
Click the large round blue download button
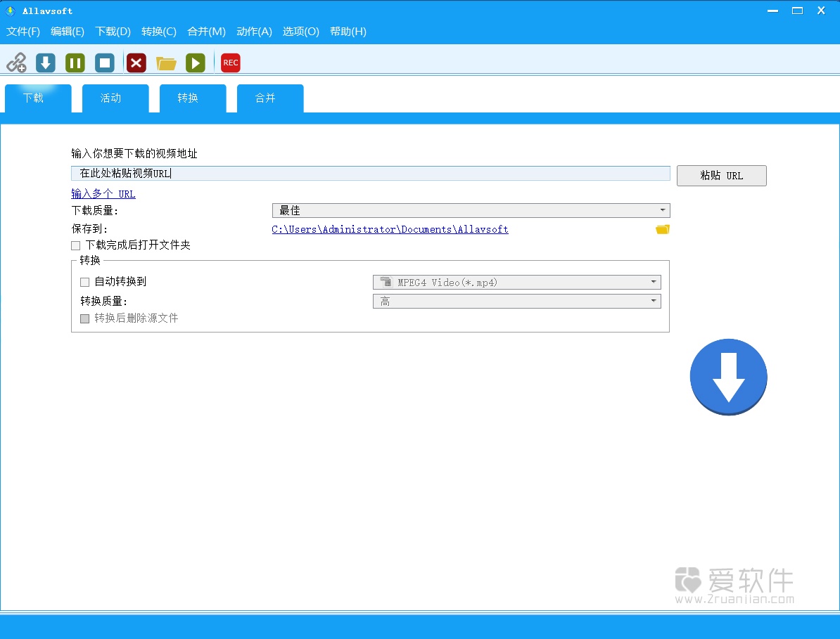tap(729, 377)
